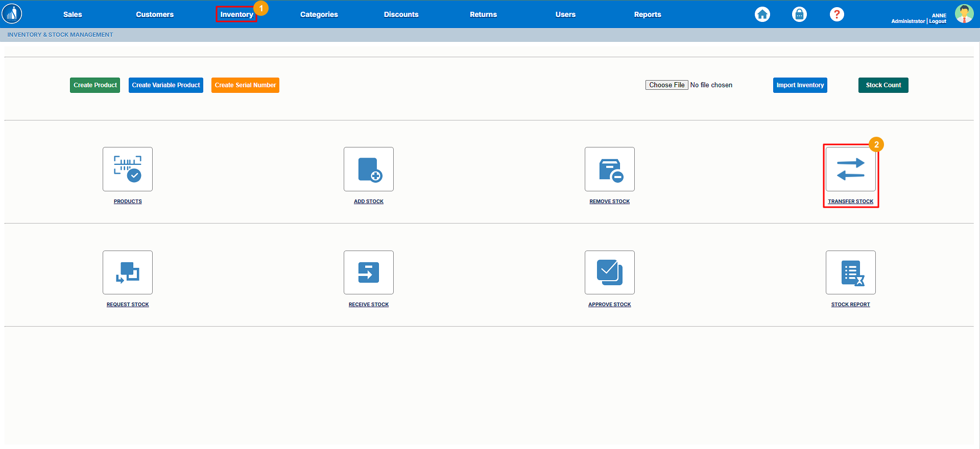The height and width of the screenshot is (449, 980).
Task: Open the Approve Stock checkmark icon
Action: 610,272
